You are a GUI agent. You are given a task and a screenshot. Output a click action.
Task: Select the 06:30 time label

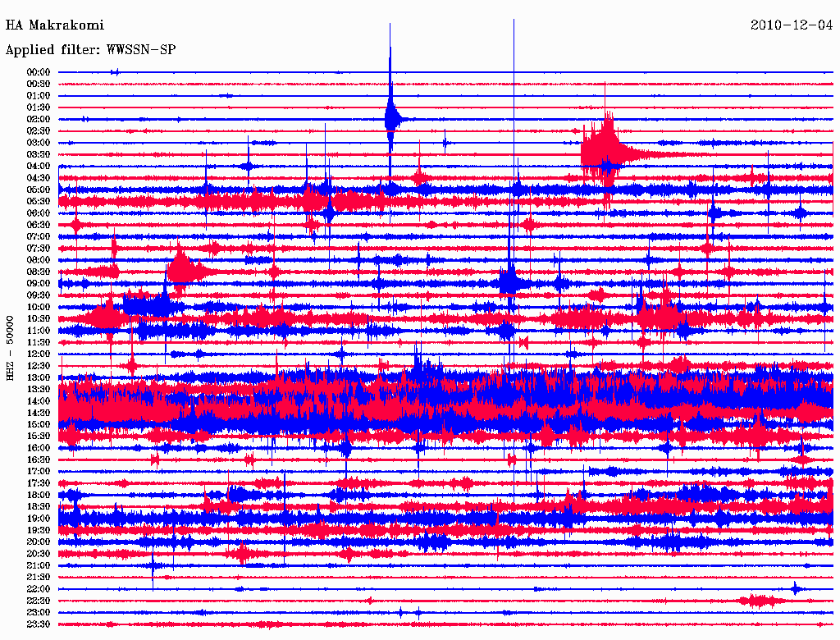[x=39, y=225]
